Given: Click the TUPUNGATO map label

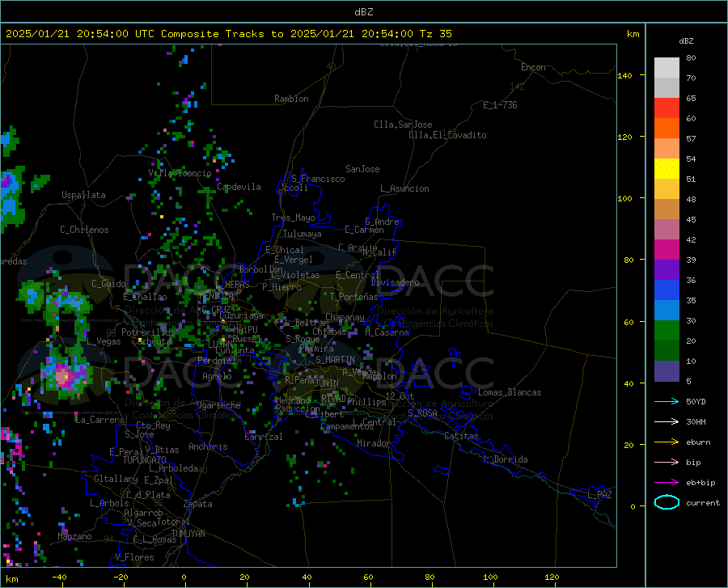Looking at the screenshot, I should 145,460.
